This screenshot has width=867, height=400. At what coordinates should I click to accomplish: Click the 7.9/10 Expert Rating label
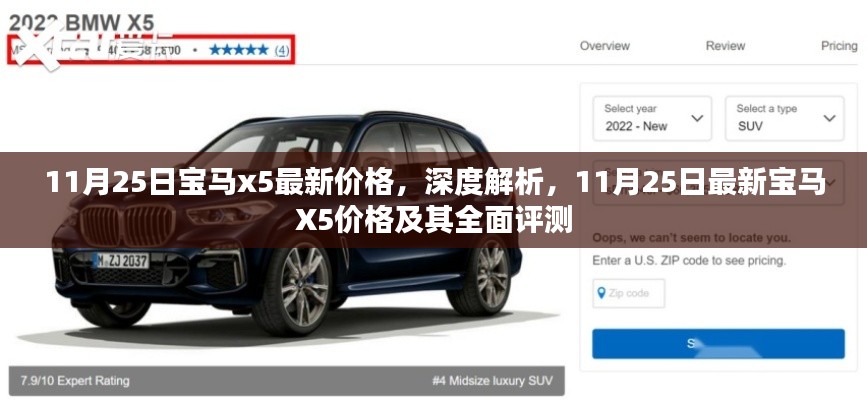(75, 381)
